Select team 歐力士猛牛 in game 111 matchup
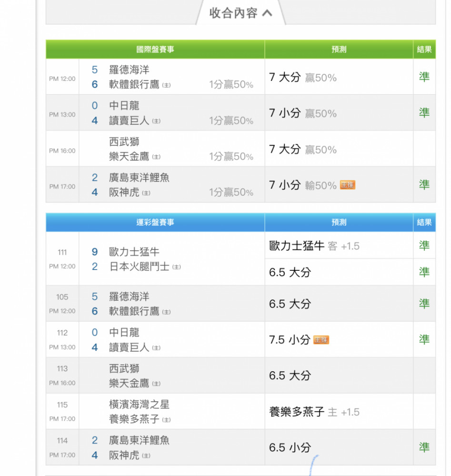This screenshot has height=476, width=451. (134, 252)
